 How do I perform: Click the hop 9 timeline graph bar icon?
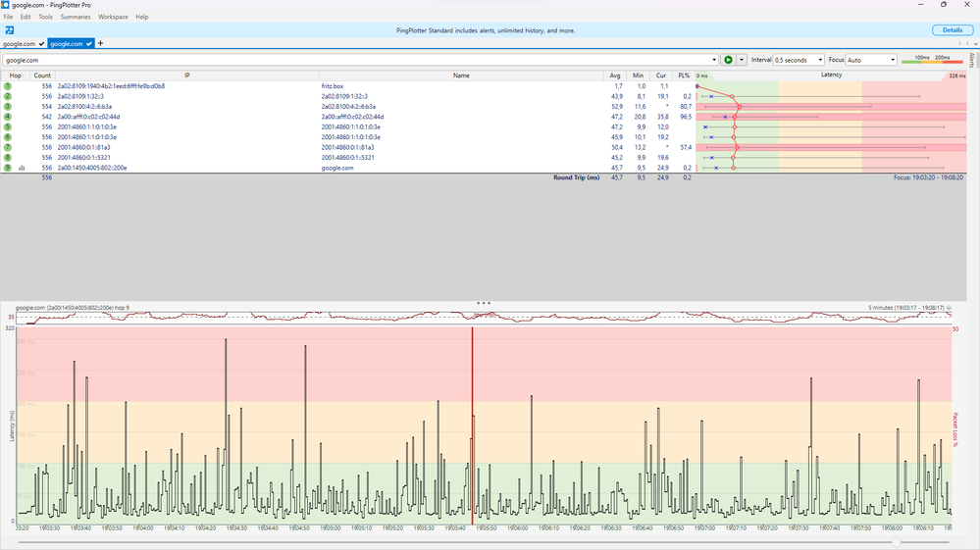click(22, 168)
